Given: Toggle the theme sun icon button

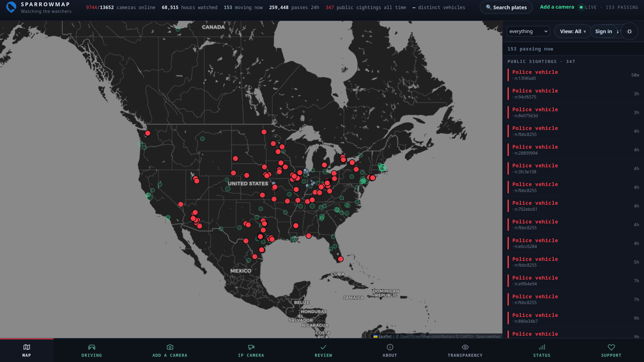Looking at the screenshot, I should tap(630, 31).
